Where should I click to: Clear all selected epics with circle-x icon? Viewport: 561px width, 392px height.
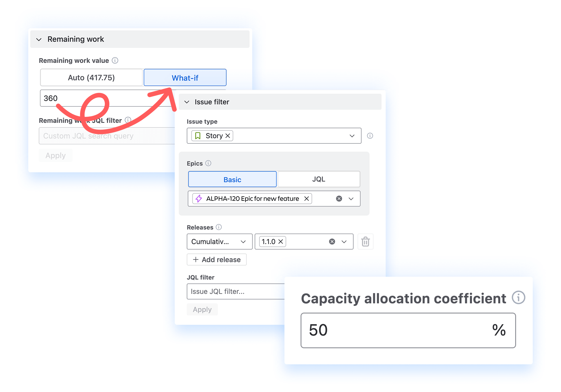(x=339, y=199)
